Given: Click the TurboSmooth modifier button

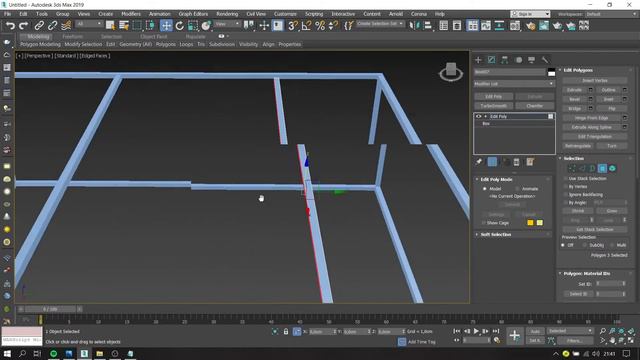Looking at the screenshot, I should 493,106.
